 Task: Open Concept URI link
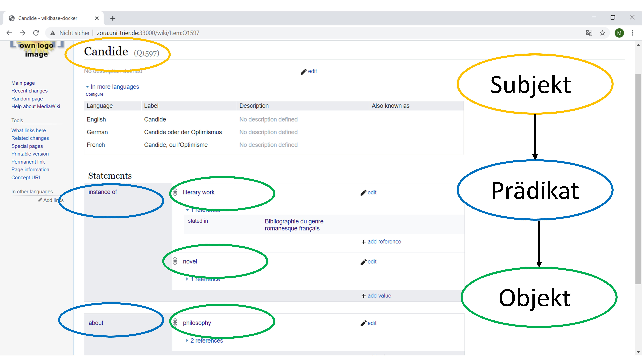[x=26, y=178]
